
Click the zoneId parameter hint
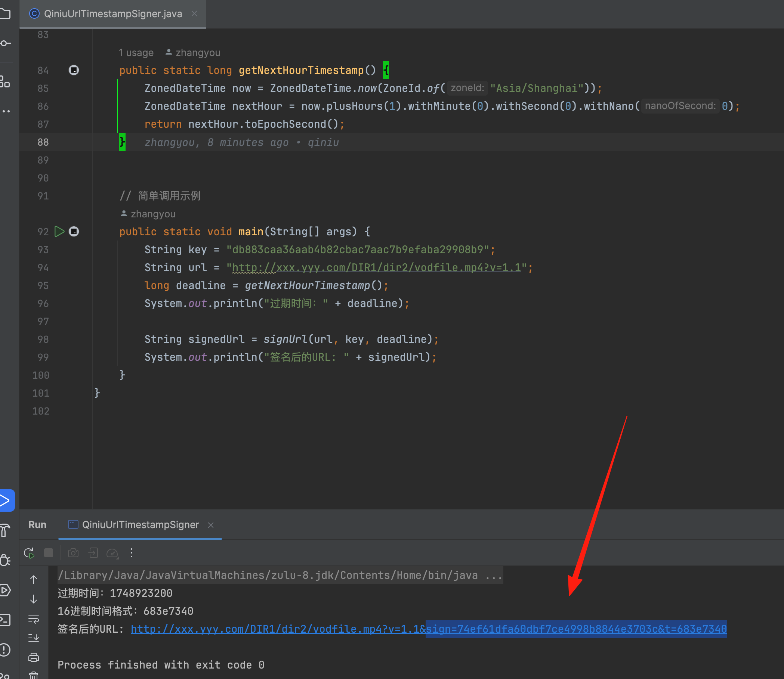tap(467, 88)
